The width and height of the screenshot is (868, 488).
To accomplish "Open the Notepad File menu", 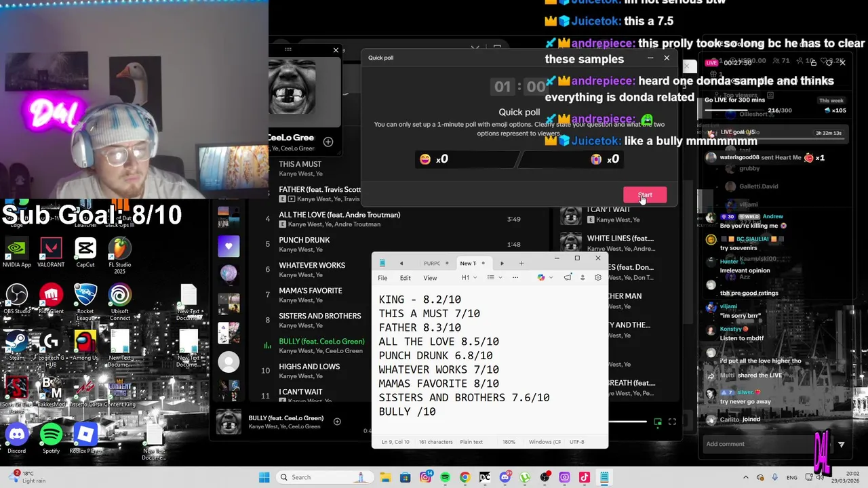I will pyautogui.click(x=382, y=278).
